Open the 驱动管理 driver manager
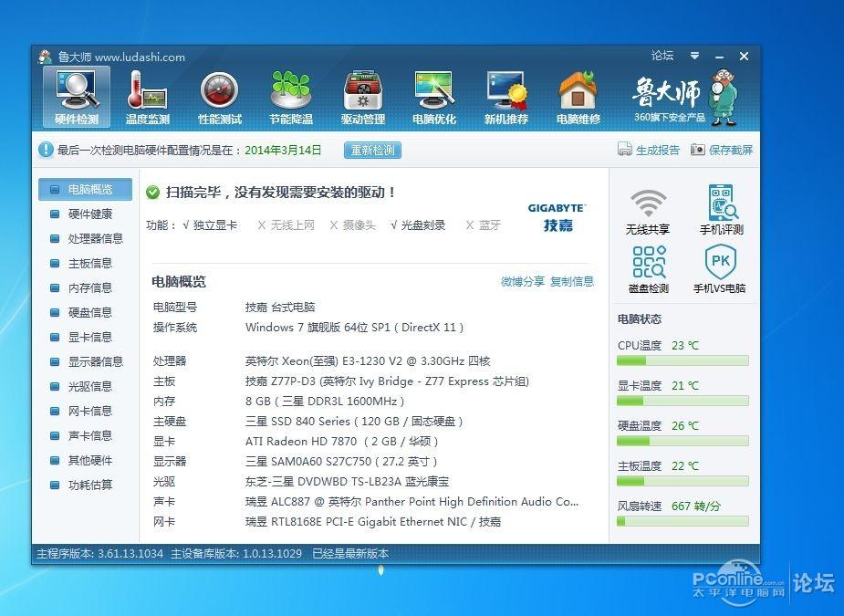Image resolution: width=844 pixels, height=616 pixels. pyautogui.click(x=363, y=98)
